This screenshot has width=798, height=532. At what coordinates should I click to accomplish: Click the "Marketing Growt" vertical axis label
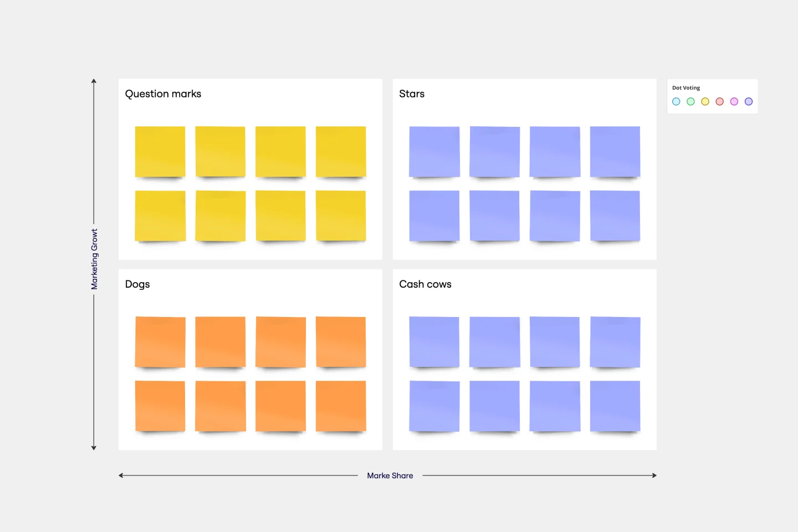tap(94, 259)
